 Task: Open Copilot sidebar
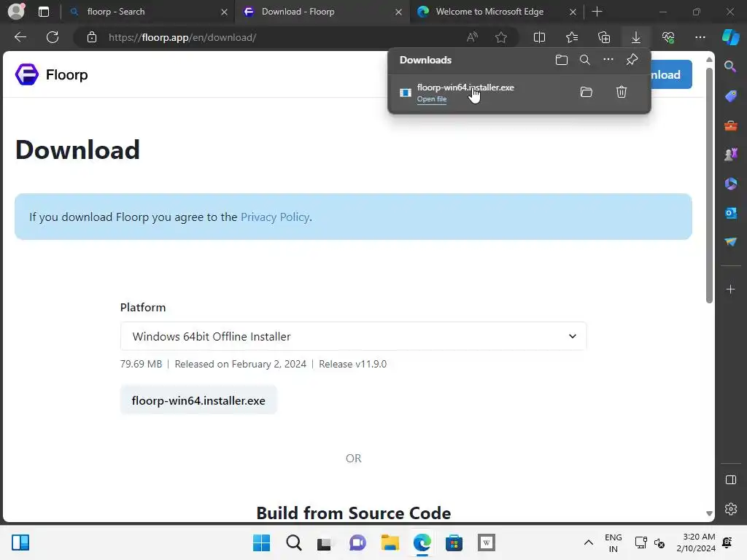coord(730,37)
